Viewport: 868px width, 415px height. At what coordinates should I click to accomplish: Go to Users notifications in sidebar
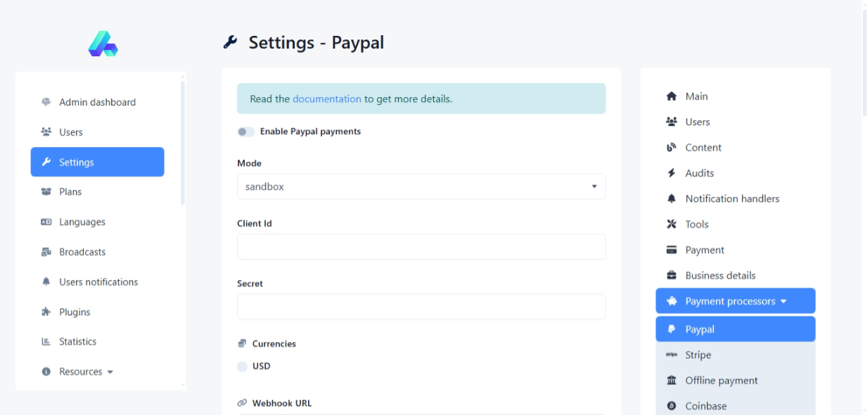click(x=98, y=282)
